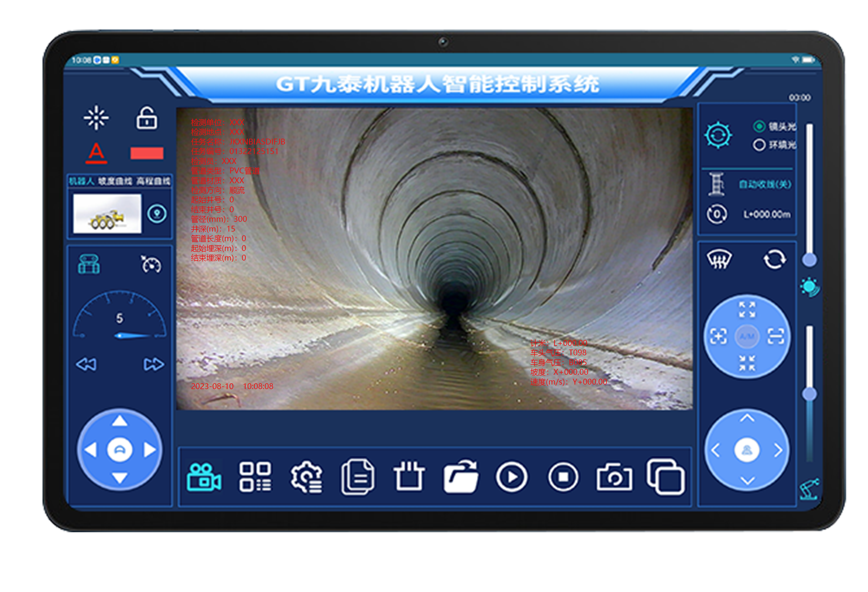Open the file folder icon

pos(461,477)
